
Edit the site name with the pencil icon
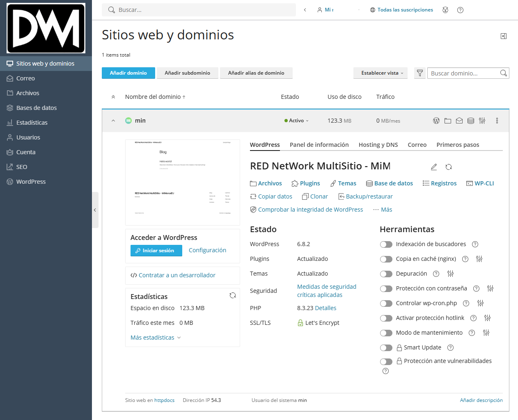click(x=434, y=167)
